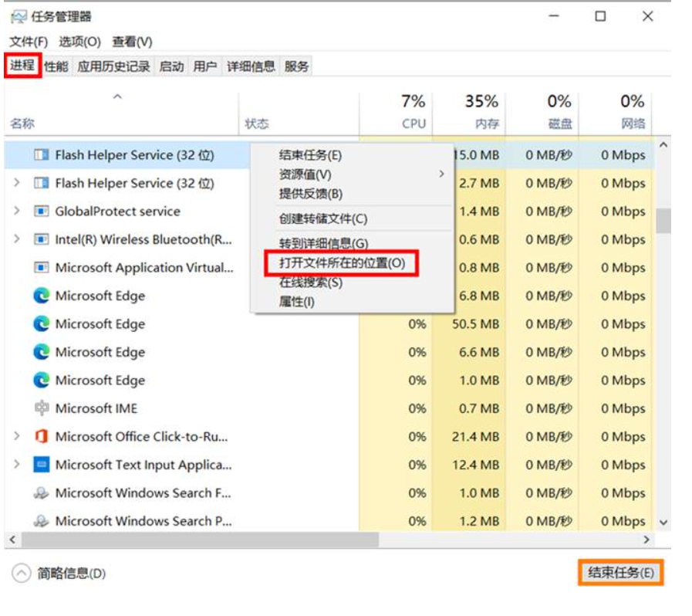Click the vertical scrollbar down arrow
Screen dimensions: 692x616
663,523
